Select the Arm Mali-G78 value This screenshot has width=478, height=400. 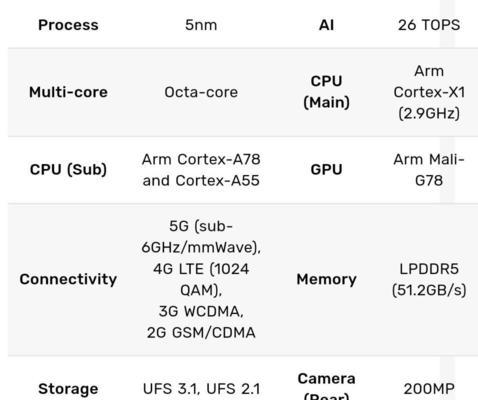click(x=429, y=170)
